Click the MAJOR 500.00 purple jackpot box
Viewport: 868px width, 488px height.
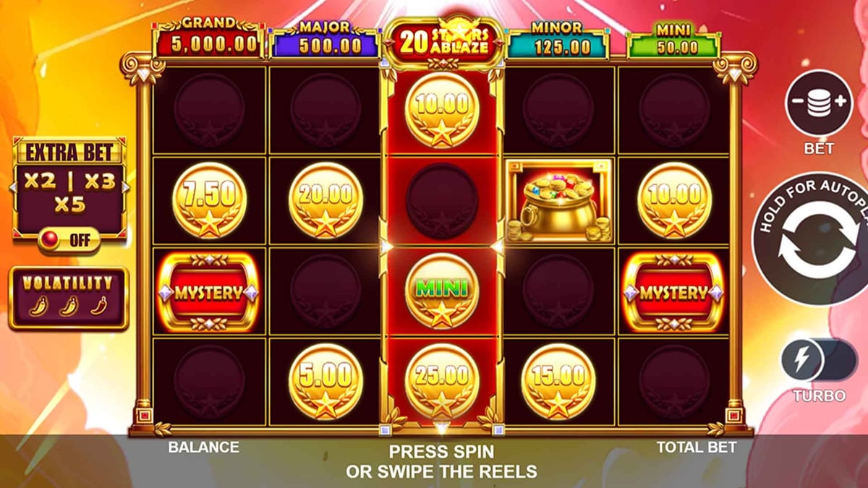325,41
